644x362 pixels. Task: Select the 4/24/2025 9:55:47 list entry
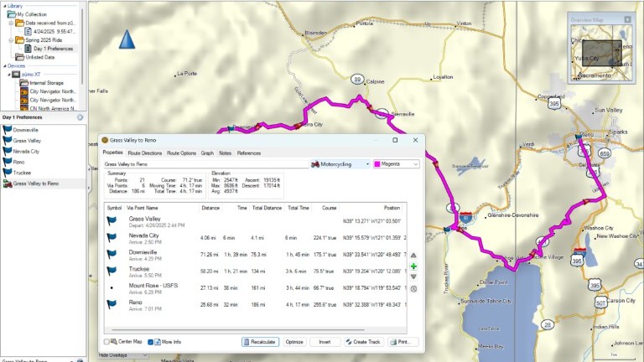54,32
